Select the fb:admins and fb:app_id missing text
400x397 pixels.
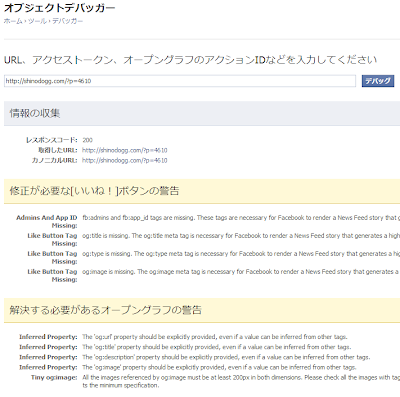[x=241, y=218]
